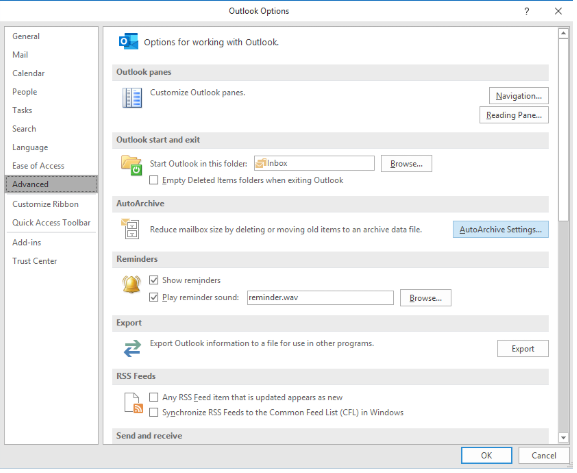Image resolution: width=577 pixels, height=473 pixels.
Task: Enable Synchronize RSS Feeds to Common Feed List
Action: pyautogui.click(x=153, y=412)
